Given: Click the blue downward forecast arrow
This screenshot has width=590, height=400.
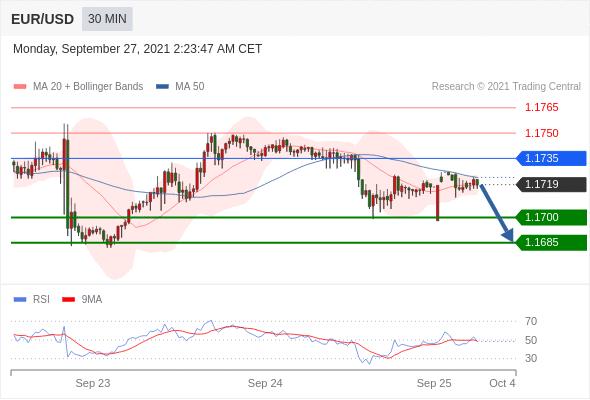Looking at the screenshot, I should (x=497, y=213).
